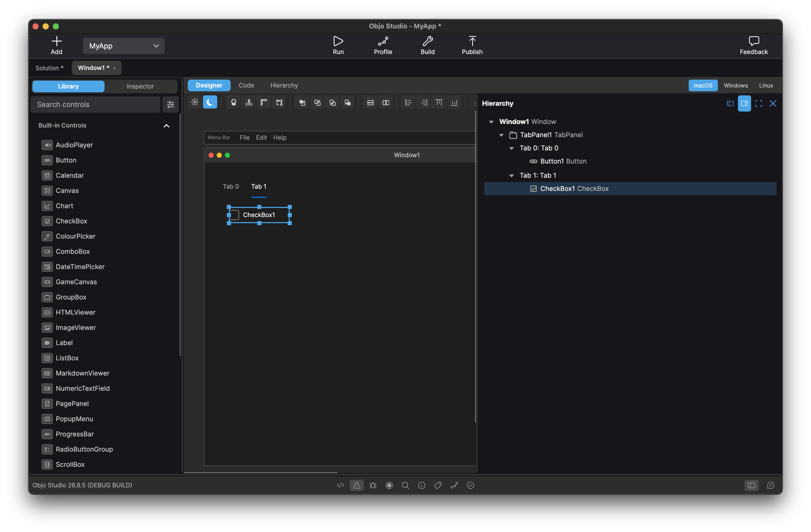Image resolution: width=811 pixels, height=532 pixels.
Task: Switch to the Inspector tab
Action: point(140,86)
